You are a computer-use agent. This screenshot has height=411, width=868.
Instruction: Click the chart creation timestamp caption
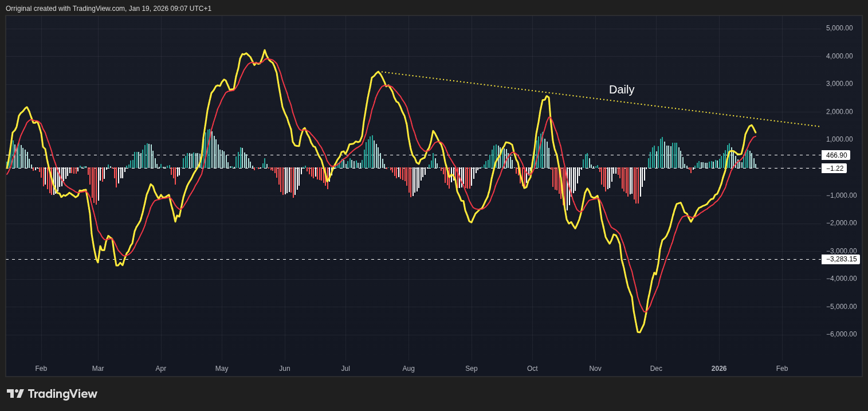click(x=108, y=9)
